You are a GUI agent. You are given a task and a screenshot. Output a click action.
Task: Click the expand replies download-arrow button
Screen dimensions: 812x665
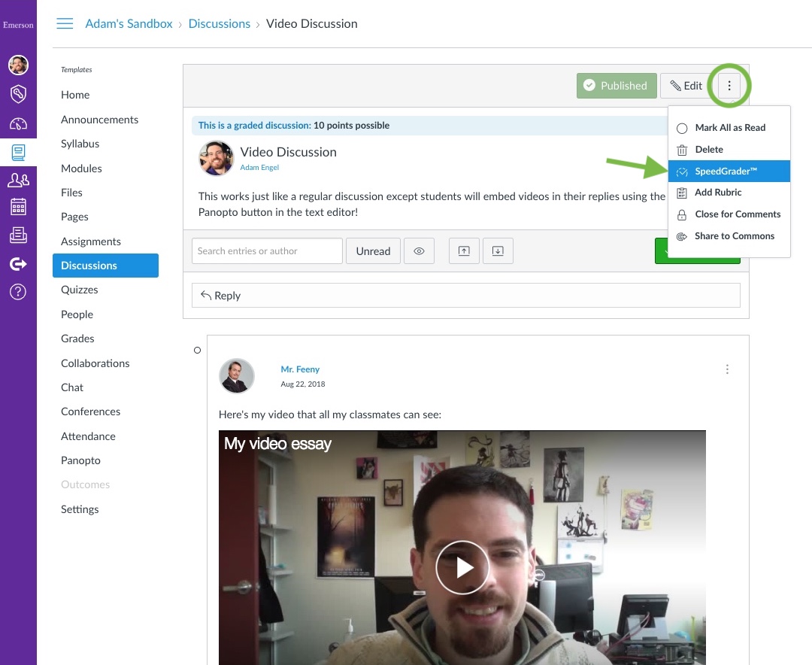point(498,251)
